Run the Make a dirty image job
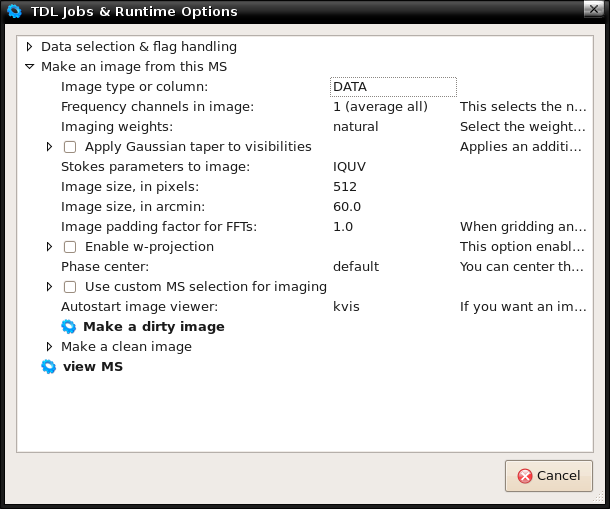Image resolution: width=610 pixels, height=509 pixels. 154,326
